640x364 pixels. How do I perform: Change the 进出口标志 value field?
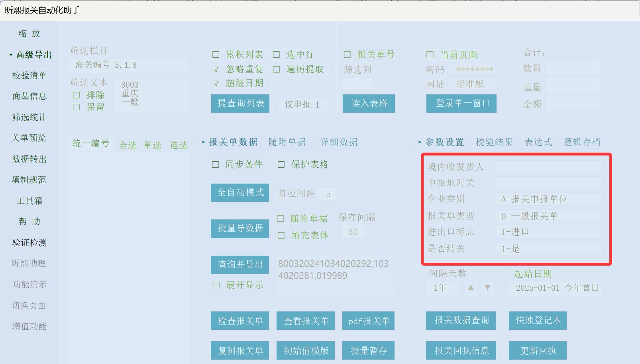(547, 232)
